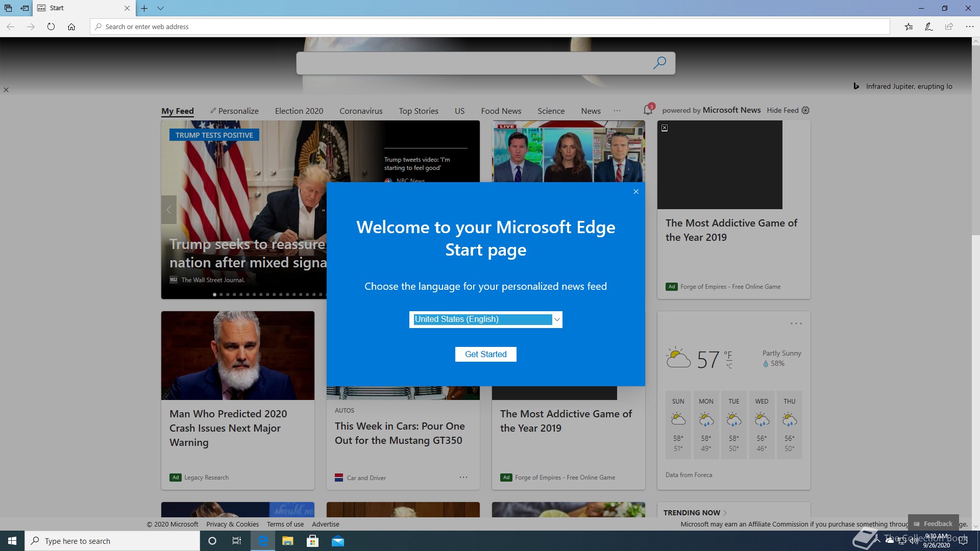The height and width of the screenshot is (551, 980).
Task: Show tab previews chevron
Action: tap(160, 8)
